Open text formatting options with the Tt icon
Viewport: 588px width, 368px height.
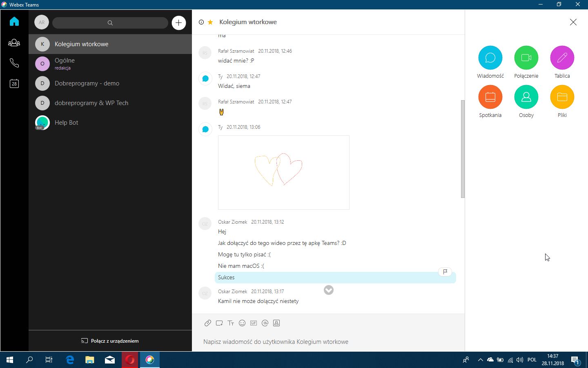tap(231, 323)
